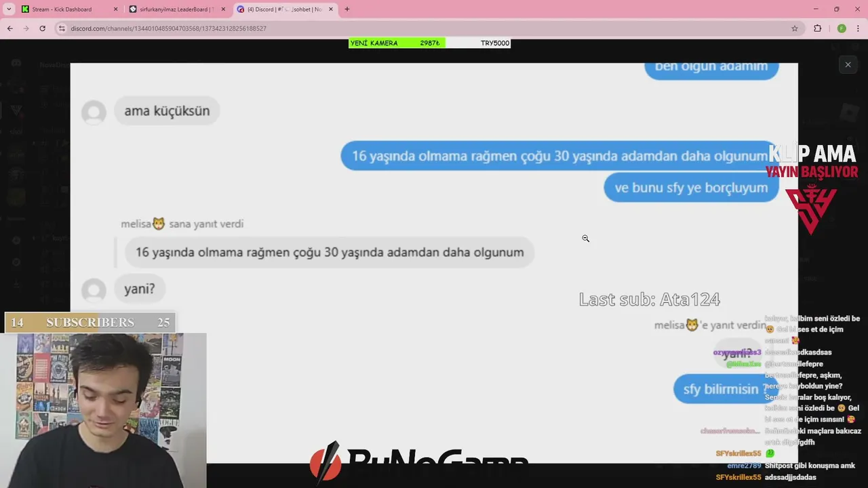Go forward to next page

pyautogui.click(x=26, y=28)
